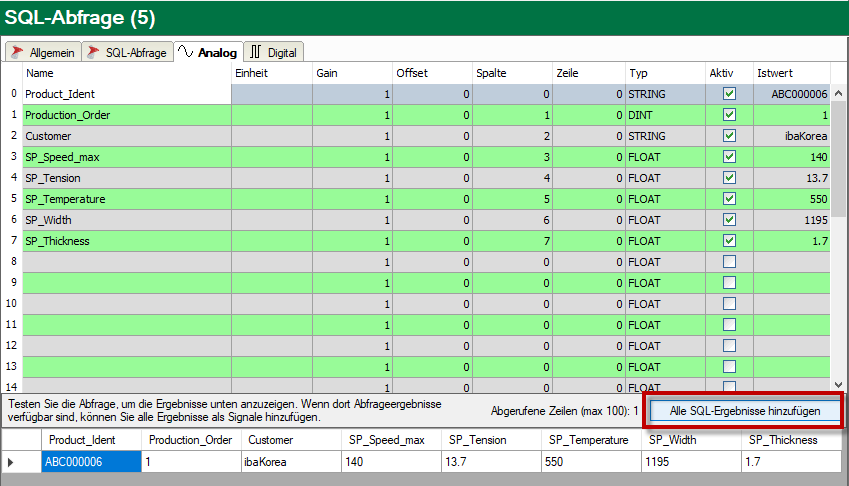Select the SP_Width name cell

(127, 220)
